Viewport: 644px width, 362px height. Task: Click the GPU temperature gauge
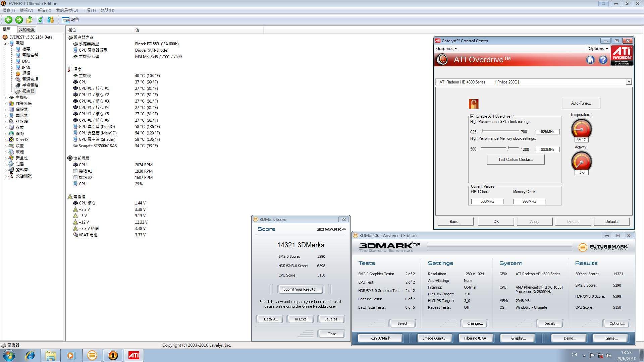click(581, 129)
